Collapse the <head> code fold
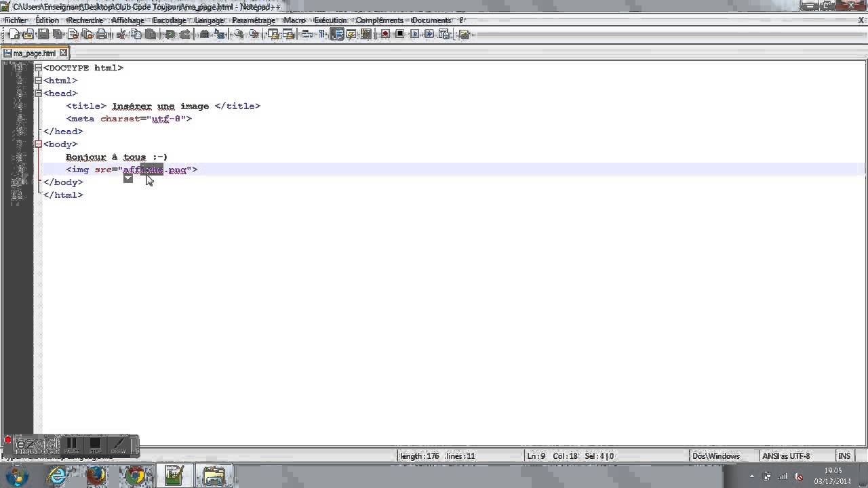This screenshot has height=488, width=868. tap(38, 93)
